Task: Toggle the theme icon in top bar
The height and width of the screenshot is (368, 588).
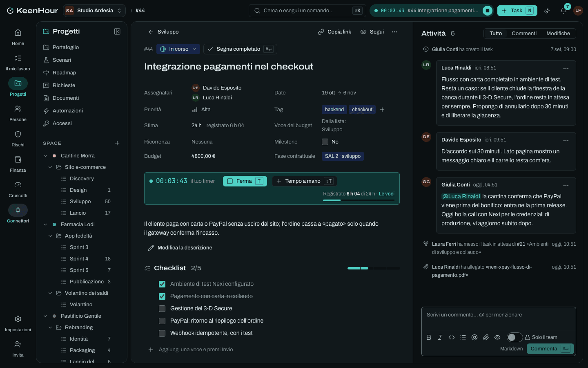Action: click(x=547, y=11)
